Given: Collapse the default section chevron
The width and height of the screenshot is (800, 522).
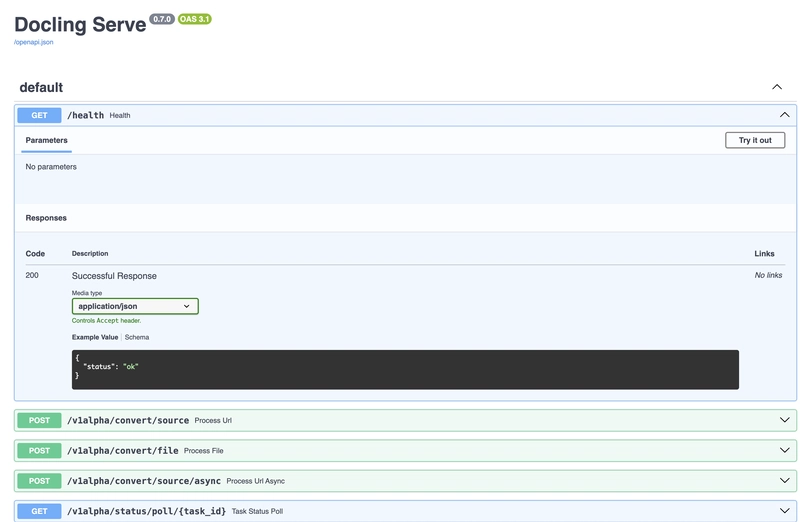Looking at the screenshot, I should [777, 87].
